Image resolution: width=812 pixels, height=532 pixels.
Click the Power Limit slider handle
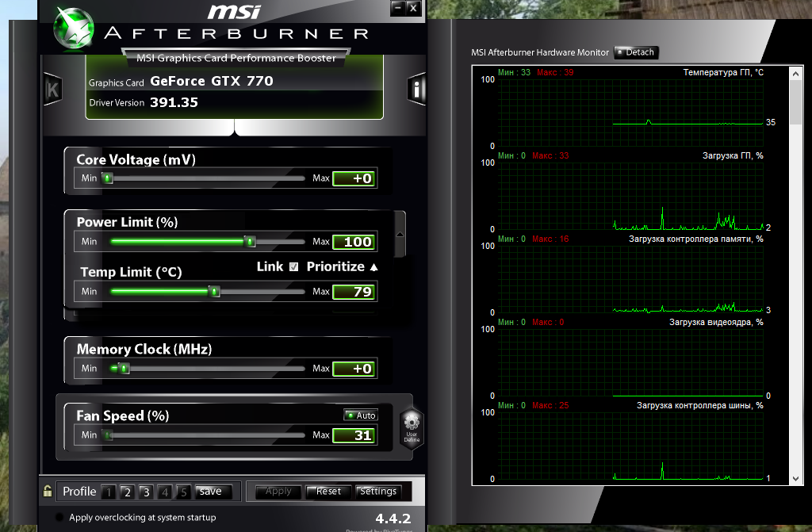[250, 242]
